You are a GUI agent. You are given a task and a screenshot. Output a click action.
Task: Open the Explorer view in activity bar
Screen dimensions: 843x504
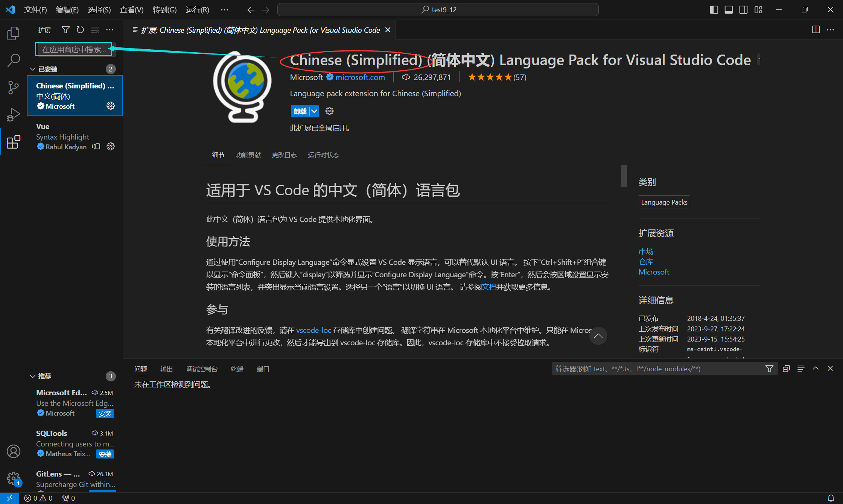[x=13, y=33]
